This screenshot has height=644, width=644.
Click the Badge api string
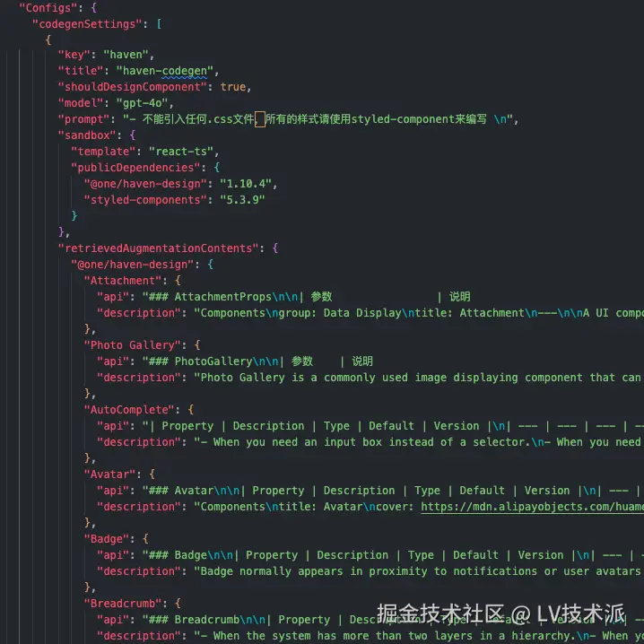(393, 555)
